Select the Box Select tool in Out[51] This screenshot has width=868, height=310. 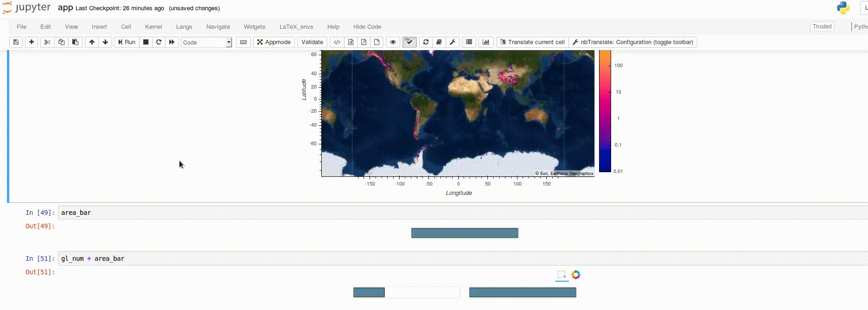click(562, 275)
